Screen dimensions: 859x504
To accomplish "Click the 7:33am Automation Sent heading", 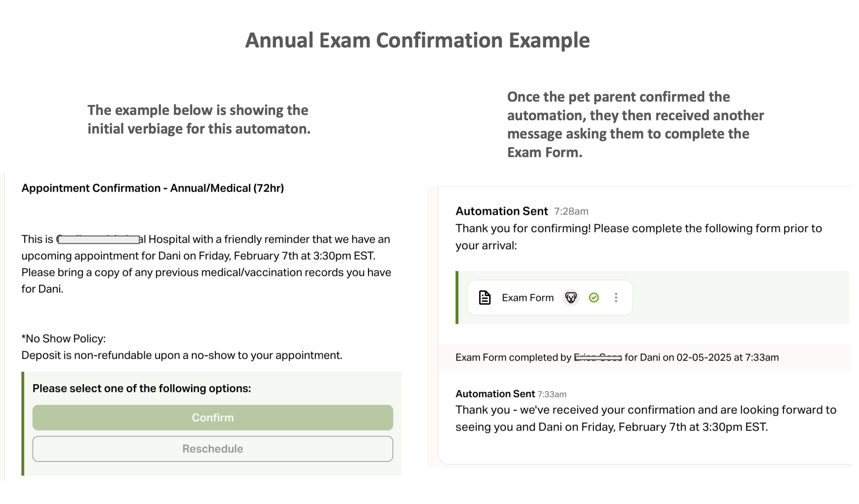I will (x=495, y=394).
